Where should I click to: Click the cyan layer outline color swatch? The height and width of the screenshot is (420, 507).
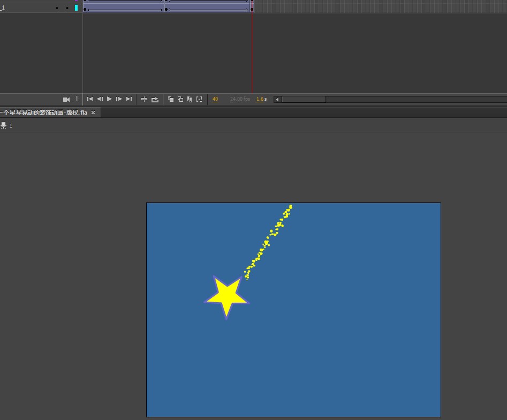(x=76, y=8)
